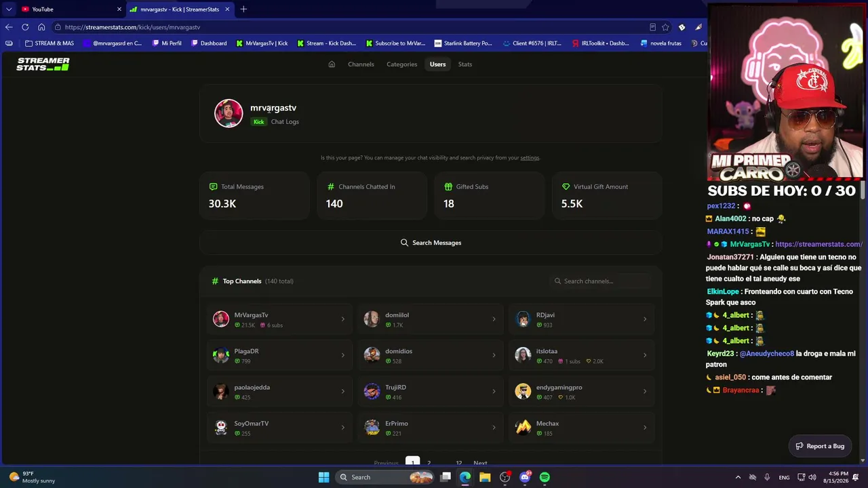Image resolution: width=868 pixels, height=488 pixels.
Task: Click the Windows taskbar Search box
Action: tap(385, 477)
